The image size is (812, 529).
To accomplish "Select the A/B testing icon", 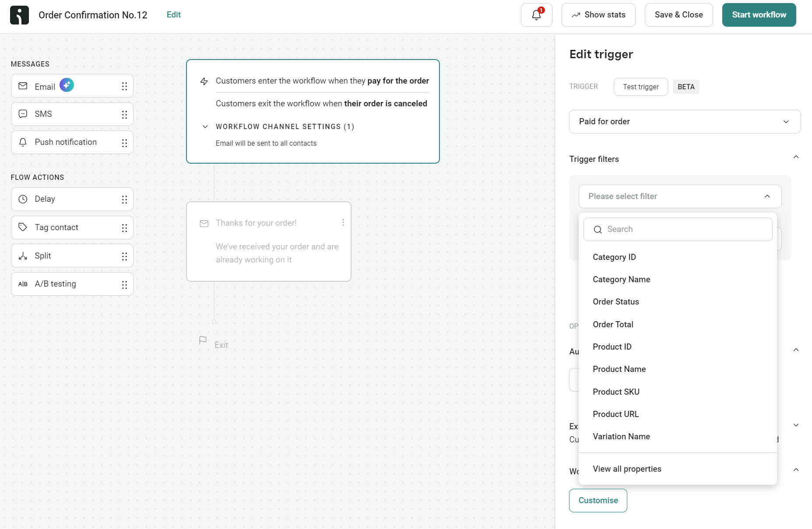I will pyautogui.click(x=23, y=284).
